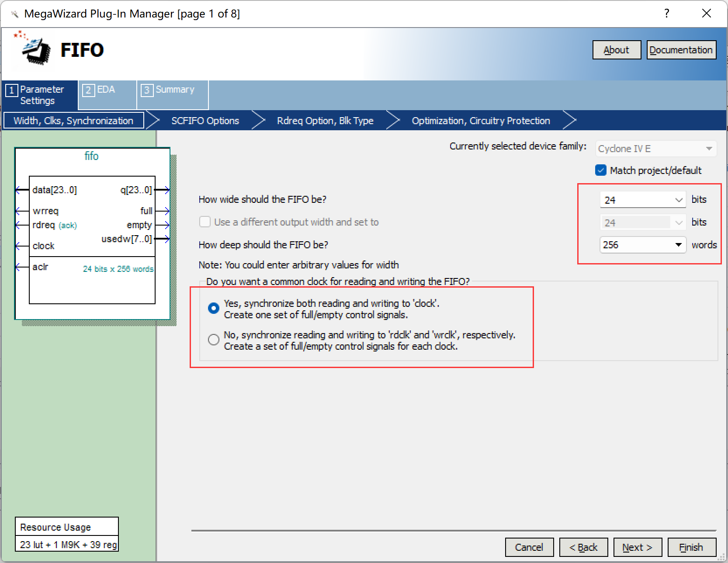This screenshot has height=563, width=728.
Task: Open the FIFO depth 256 words dropdown
Action: point(643,245)
